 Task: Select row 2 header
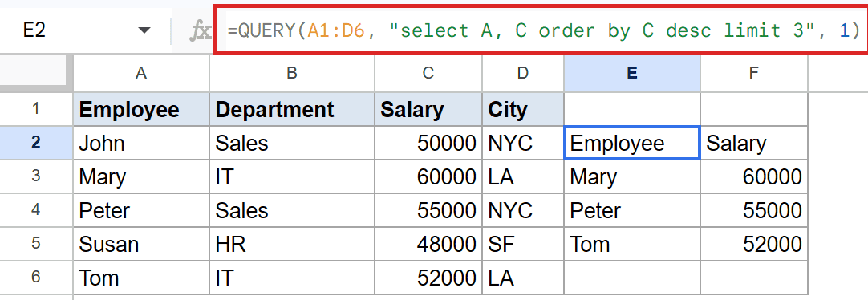36,143
